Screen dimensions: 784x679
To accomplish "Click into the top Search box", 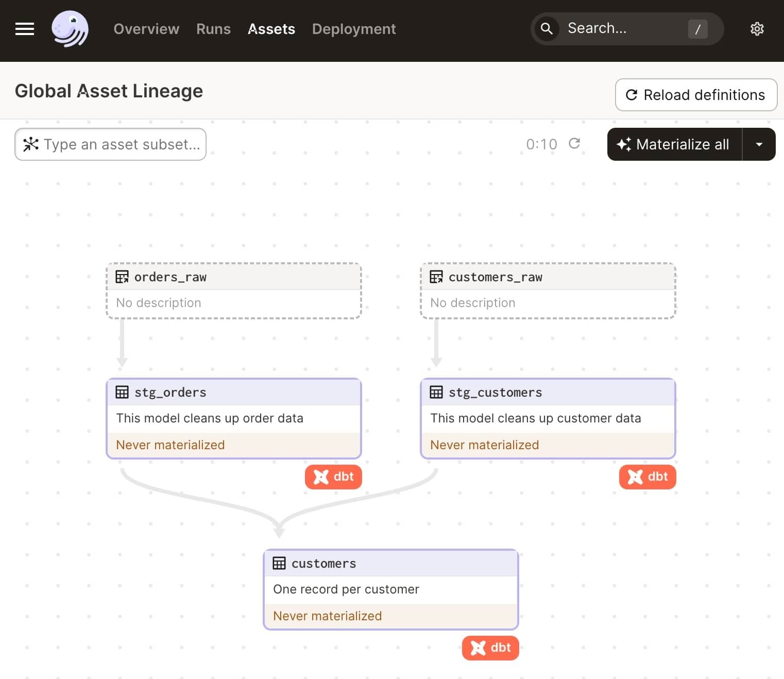I will pos(623,29).
